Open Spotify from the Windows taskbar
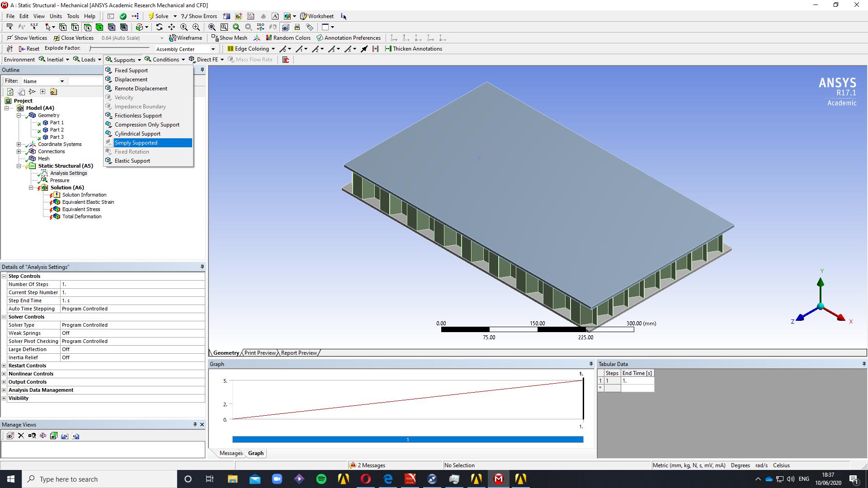The width and height of the screenshot is (868, 488). pos(321,479)
